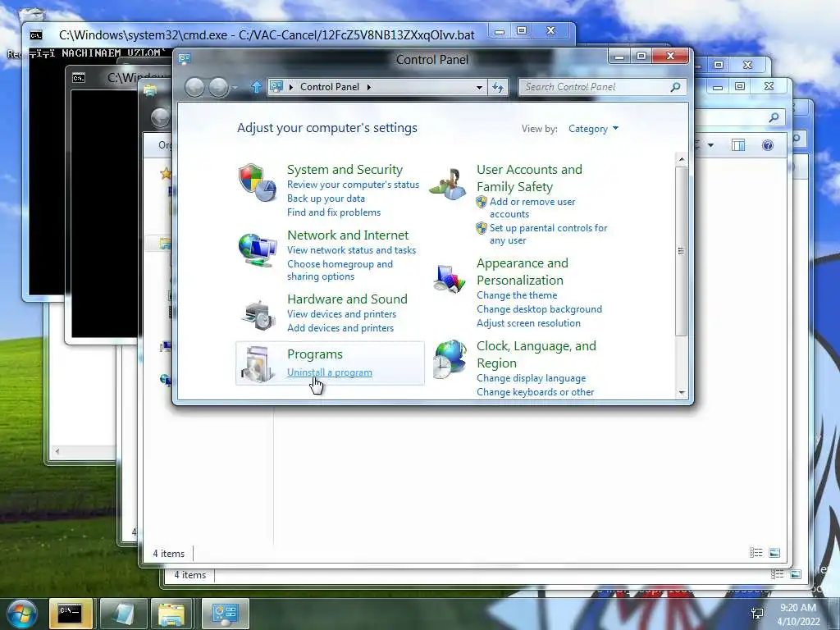This screenshot has width=840, height=630.
Task: Open the Notepad taskbar button
Action: (123, 614)
